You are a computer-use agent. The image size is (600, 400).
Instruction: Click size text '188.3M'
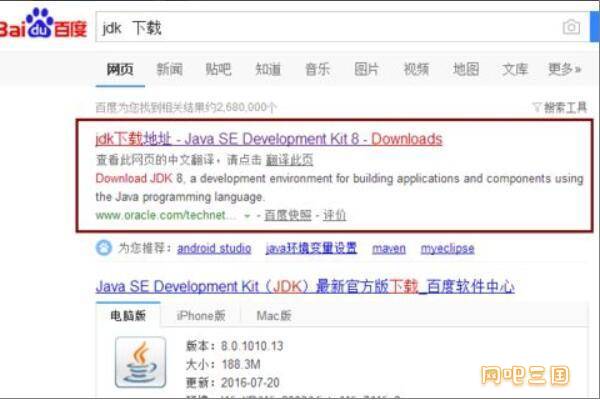point(241,364)
